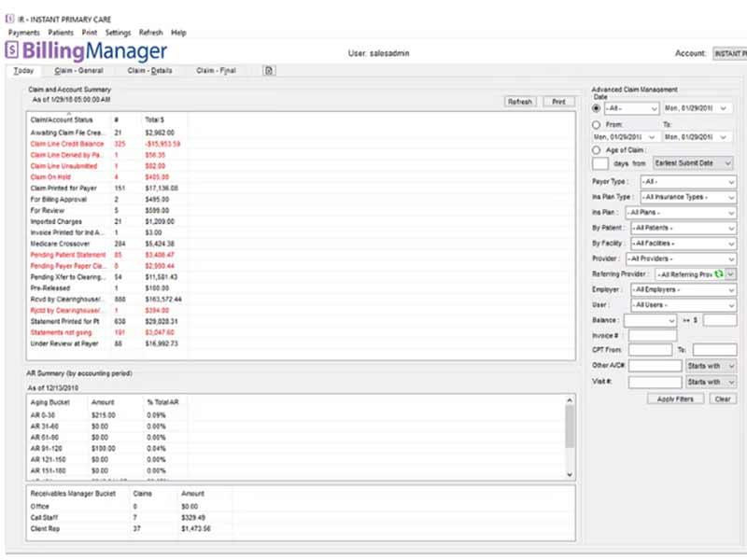Click the Visit # input field
The image size is (747, 560).
[x=655, y=382]
